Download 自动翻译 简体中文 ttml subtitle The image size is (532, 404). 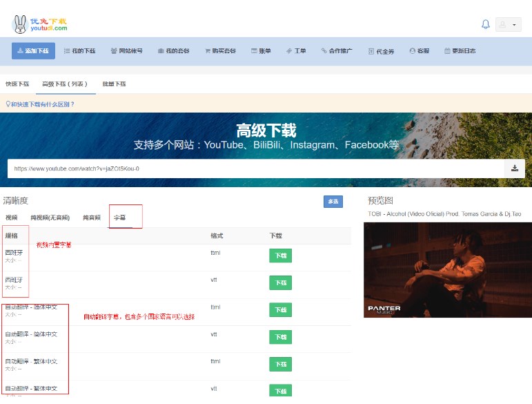(x=281, y=310)
